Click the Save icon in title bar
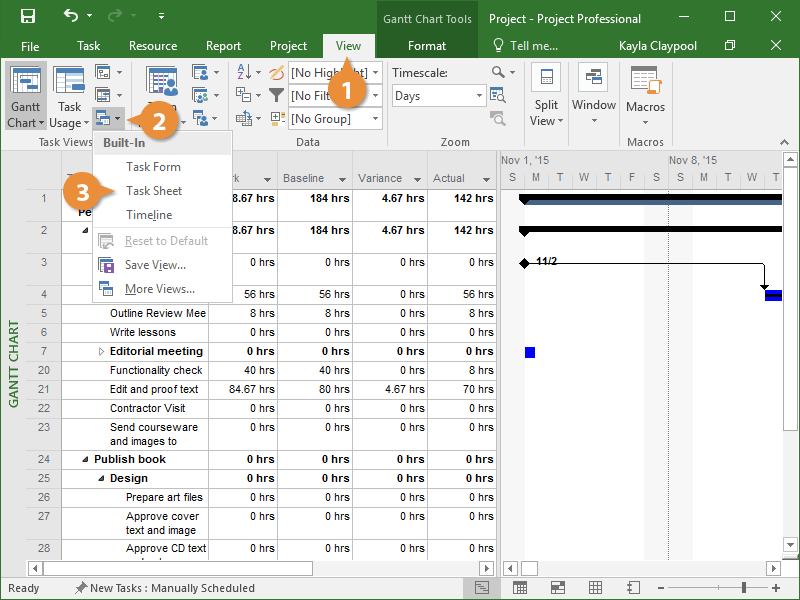Viewport: 800px width, 600px height. click(27, 17)
